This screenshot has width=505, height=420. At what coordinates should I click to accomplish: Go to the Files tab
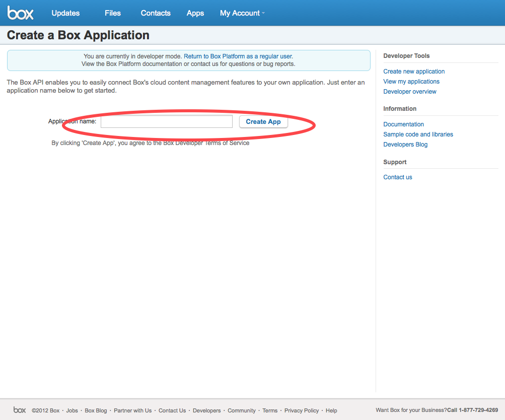(x=113, y=13)
